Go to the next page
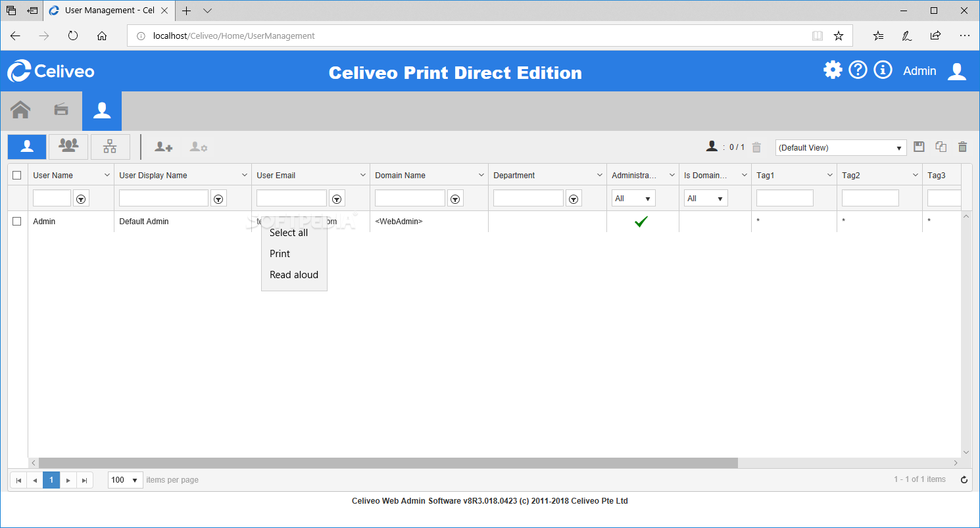980x528 pixels. pos(68,480)
